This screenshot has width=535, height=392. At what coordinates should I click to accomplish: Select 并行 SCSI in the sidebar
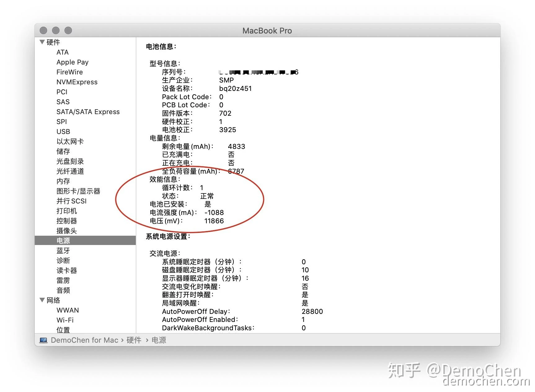coord(72,201)
